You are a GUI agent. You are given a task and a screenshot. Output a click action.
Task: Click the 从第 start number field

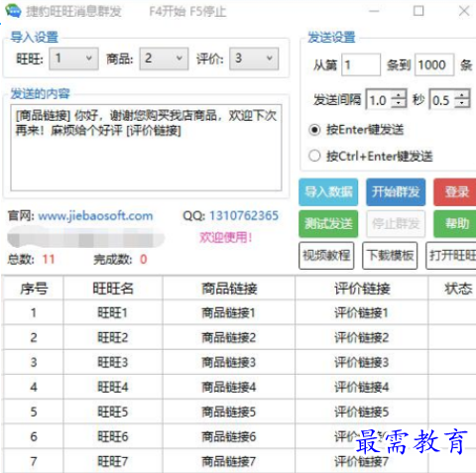pyautogui.click(x=361, y=64)
